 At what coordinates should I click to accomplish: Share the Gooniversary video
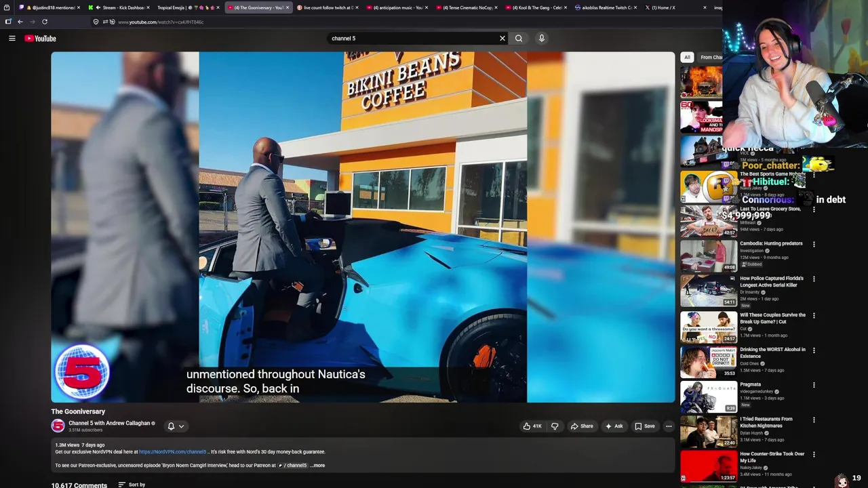582,426
